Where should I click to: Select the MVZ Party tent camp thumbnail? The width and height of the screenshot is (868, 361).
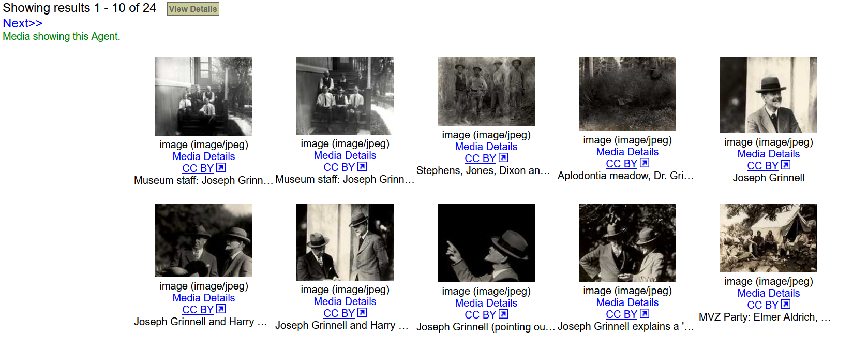tap(769, 238)
